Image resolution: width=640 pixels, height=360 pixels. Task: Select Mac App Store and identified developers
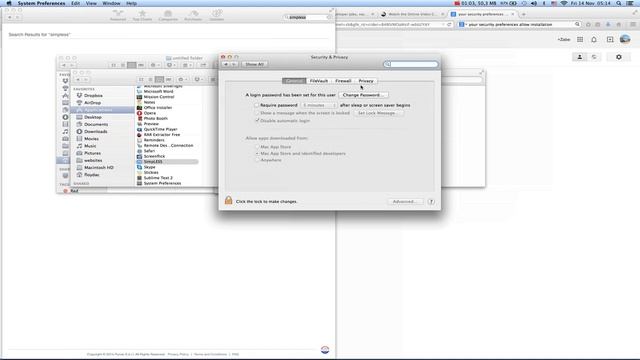pos(257,153)
